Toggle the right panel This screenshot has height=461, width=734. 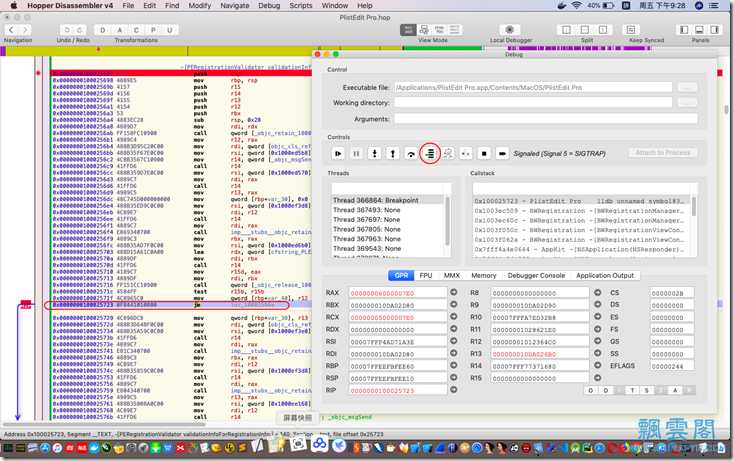click(715, 29)
